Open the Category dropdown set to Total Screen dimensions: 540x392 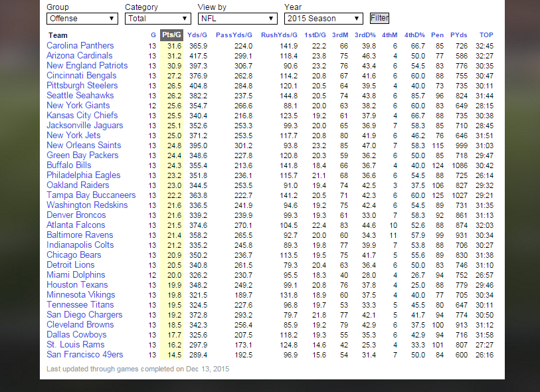pyautogui.click(x=157, y=19)
